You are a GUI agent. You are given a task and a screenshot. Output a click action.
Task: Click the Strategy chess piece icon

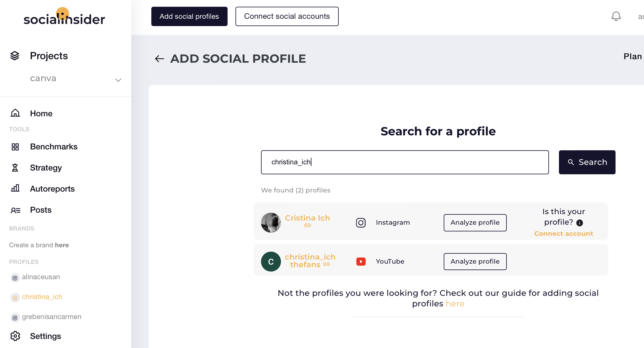pos(15,168)
